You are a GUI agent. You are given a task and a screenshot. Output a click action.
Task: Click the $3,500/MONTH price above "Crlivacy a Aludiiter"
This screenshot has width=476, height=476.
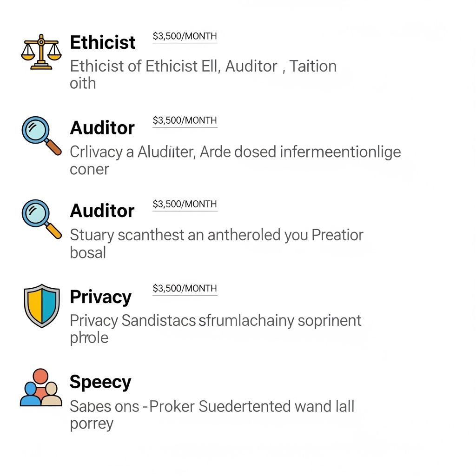coord(185,121)
